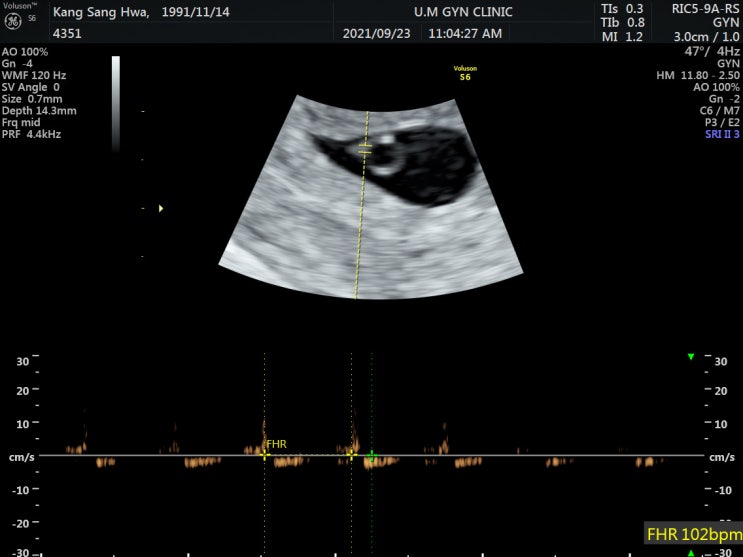
Task: Click the HM 11.80 - 2.50 setting
Action: tap(698, 75)
